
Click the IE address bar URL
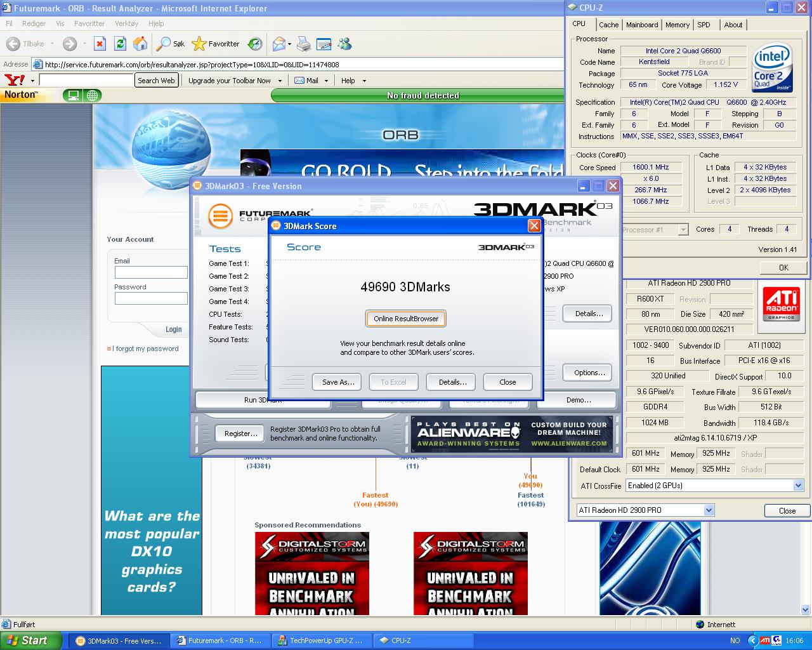(192, 65)
